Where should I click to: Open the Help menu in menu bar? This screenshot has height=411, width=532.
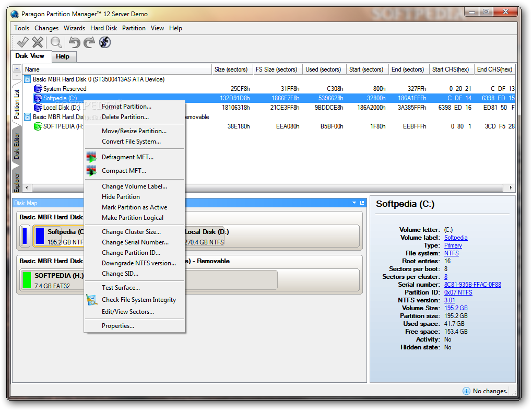click(175, 28)
